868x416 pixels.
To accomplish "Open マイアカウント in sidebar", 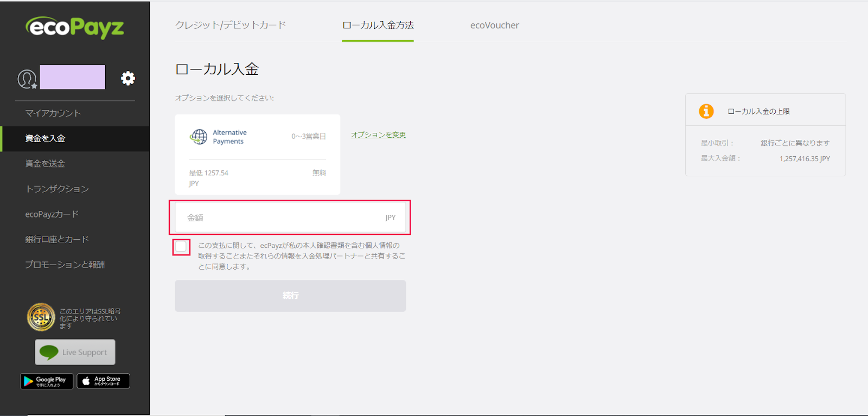I will [53, 113].
